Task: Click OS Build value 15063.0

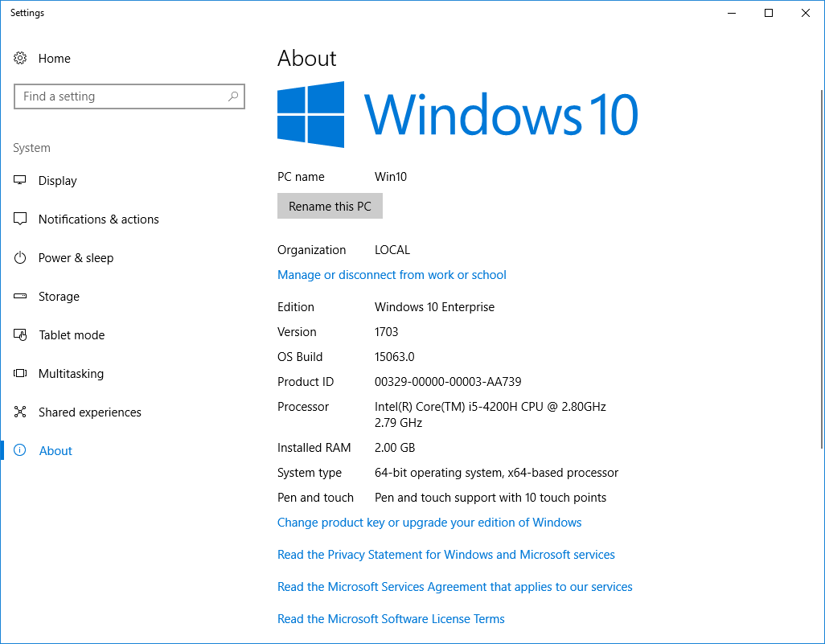Action: click(395, 357)
